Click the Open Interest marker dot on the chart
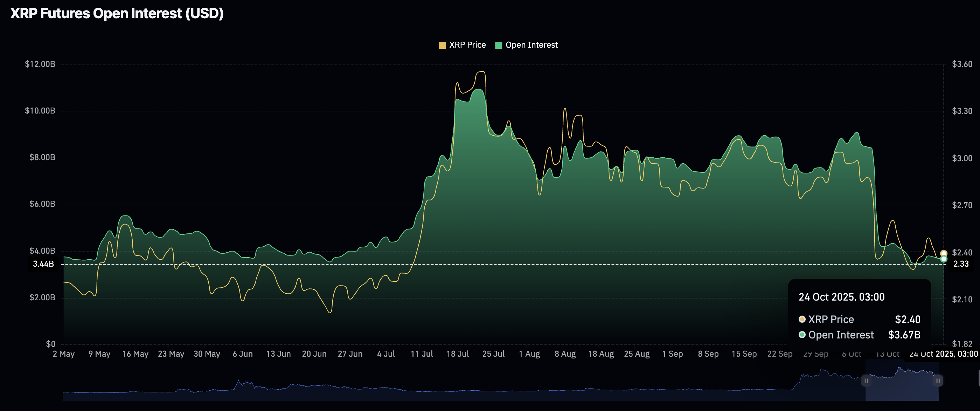Viewport: 980px width, 411px height. point(944,259)
